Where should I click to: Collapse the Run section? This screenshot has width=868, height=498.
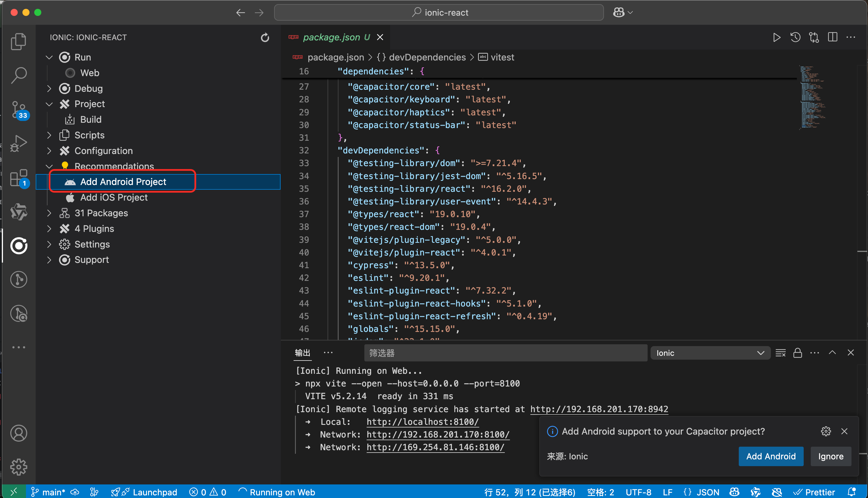pyautogui.click(x=49, y=57)
